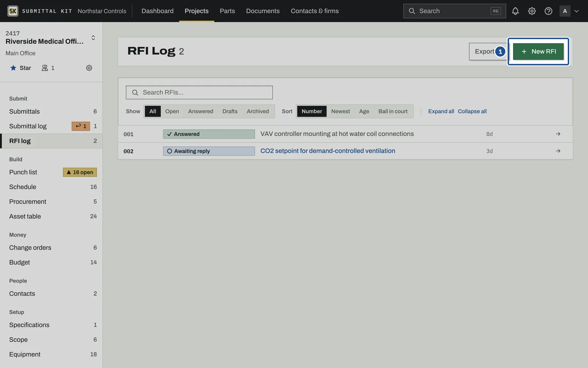This screenshot has width=588, height=368.
Task: Go to the Projects tab
Action: [197, 11]
